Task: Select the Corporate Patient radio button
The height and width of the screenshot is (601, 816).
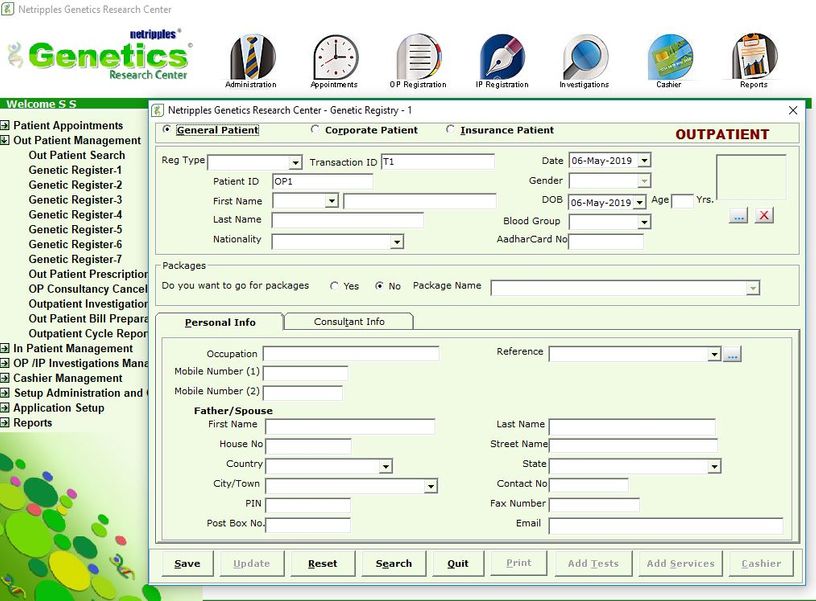Action: (315, 130)
